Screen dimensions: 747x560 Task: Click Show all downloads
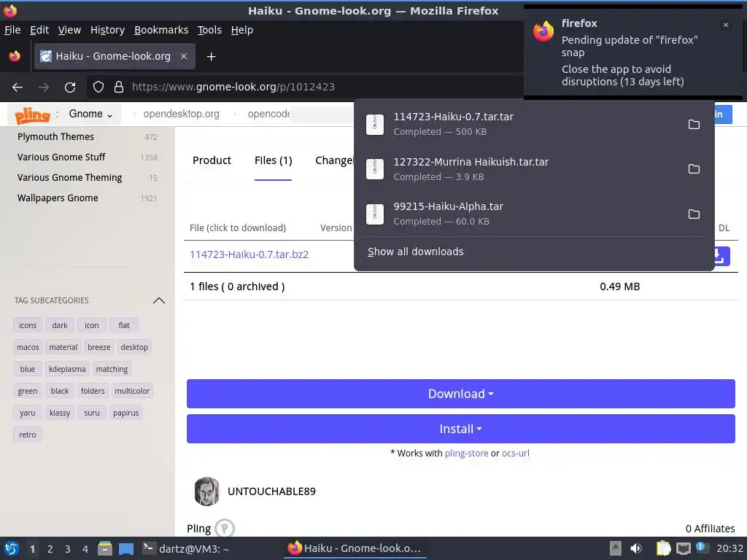[415, 252]
